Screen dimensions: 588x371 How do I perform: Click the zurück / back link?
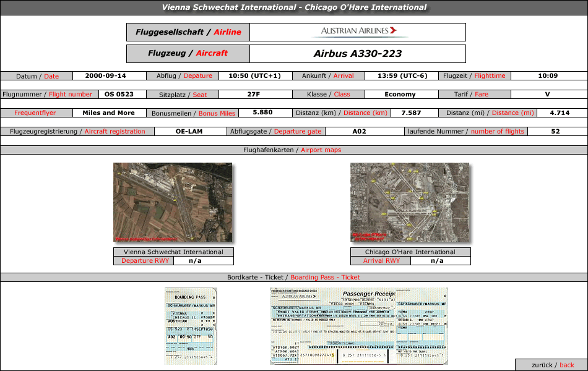tap(551, 365)
